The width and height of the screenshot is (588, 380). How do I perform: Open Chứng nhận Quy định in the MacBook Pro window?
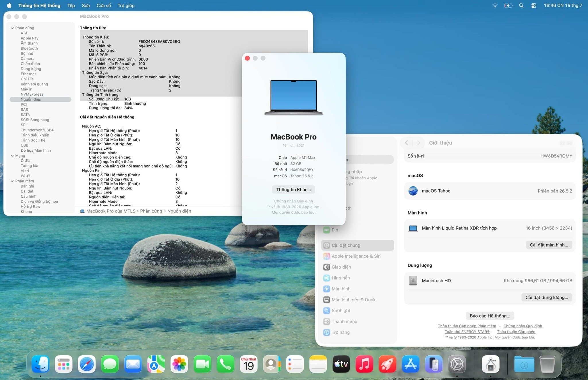(x=293, y=201)
